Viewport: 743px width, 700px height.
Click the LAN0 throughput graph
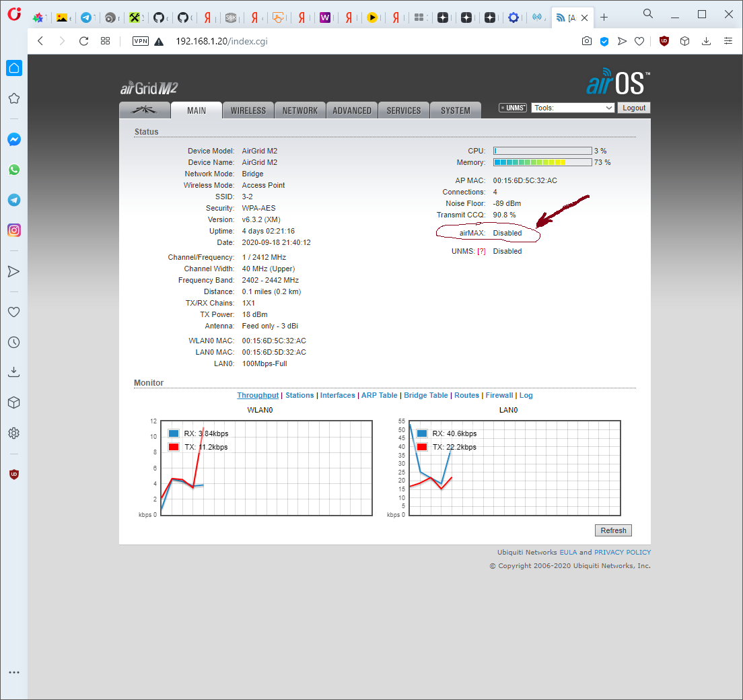[x=515, y=468]
